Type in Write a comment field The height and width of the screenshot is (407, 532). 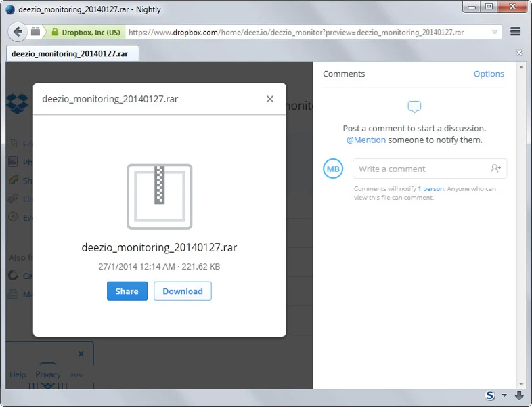420,169
